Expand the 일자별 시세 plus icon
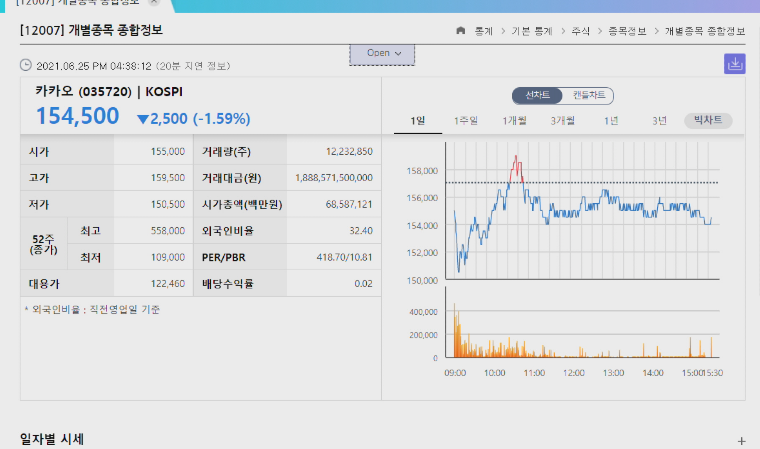This screenshot has height=449, width=760. tap(741, 441)
